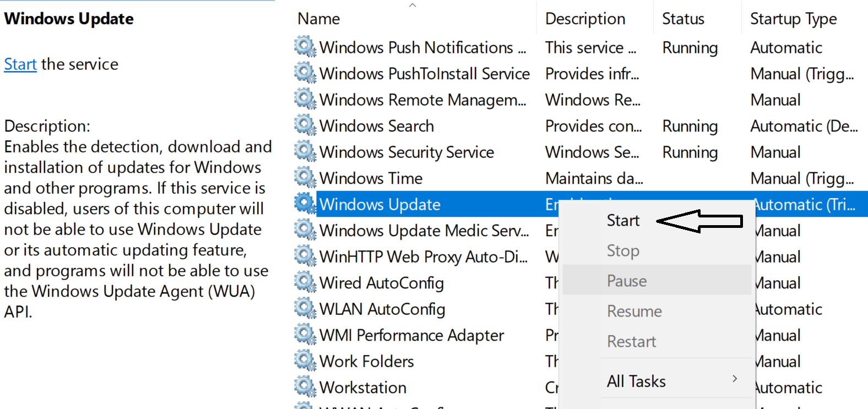
Task: Sort by the Startup Type column header
Action: (x=793, y=19)
